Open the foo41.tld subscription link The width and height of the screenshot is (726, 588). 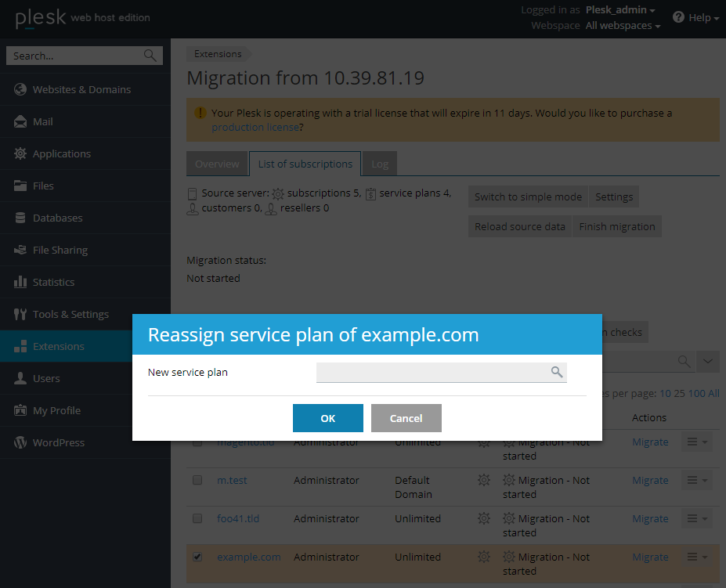click(x=238, y=518)
